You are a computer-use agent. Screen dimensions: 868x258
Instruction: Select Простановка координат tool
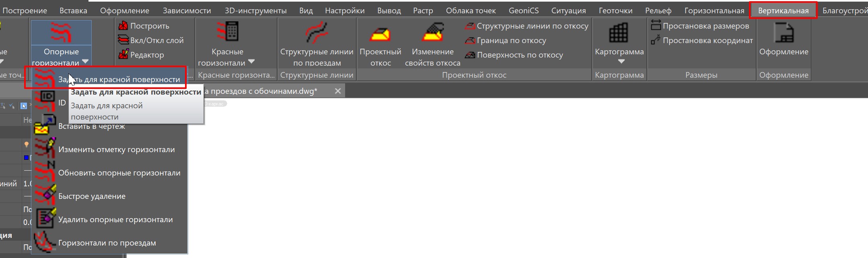[702, 41]
